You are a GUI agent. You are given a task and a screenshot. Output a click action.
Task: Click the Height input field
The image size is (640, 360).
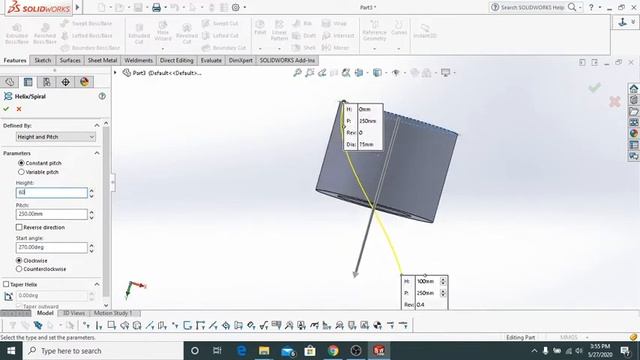point(52,193)
